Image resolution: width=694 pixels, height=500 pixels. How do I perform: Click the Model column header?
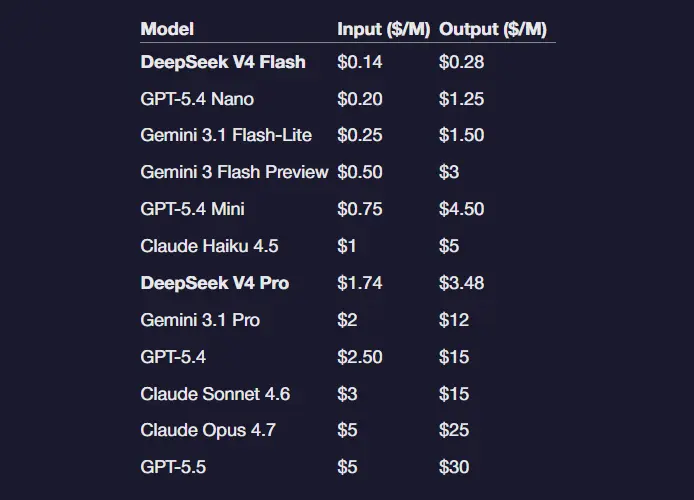pyautogui.click(x=167, y=29)
